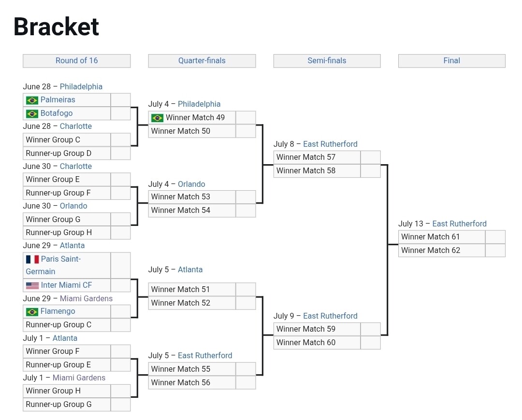Select the Round of 16 header
This screenshot has width=522, height=420.
pos(76,61)
